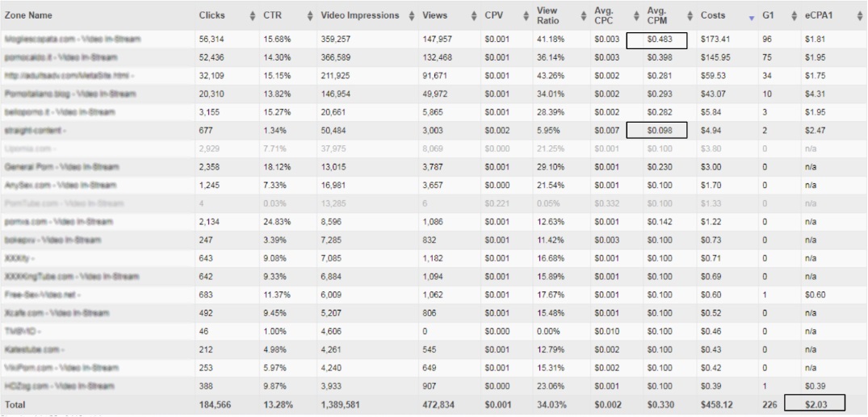Sort by Avg. CPM using its arrows
This screenshot has width=868, height=417.
(x=690, y=15)
